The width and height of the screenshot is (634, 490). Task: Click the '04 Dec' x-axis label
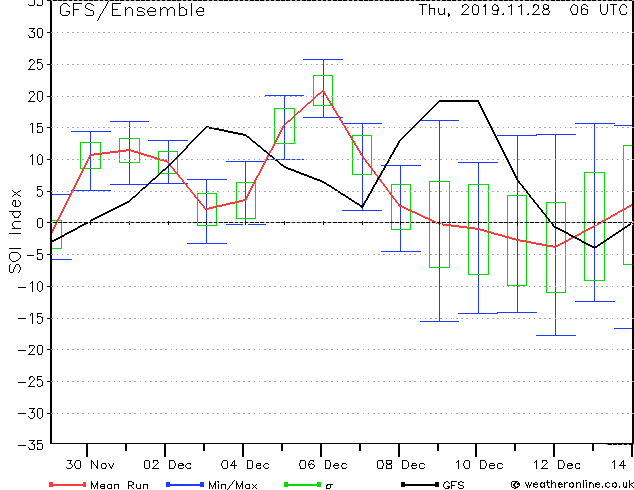(x=245, y=465)
